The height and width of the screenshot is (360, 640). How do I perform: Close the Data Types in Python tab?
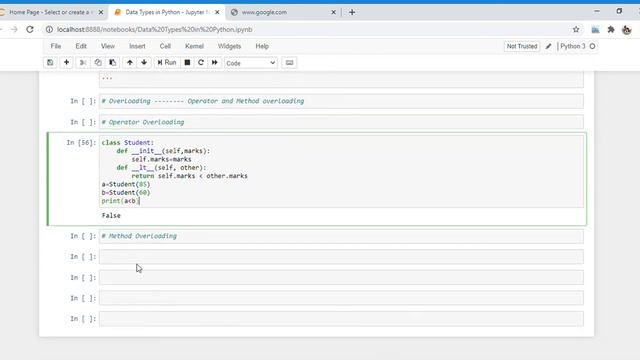pos(217,12)
